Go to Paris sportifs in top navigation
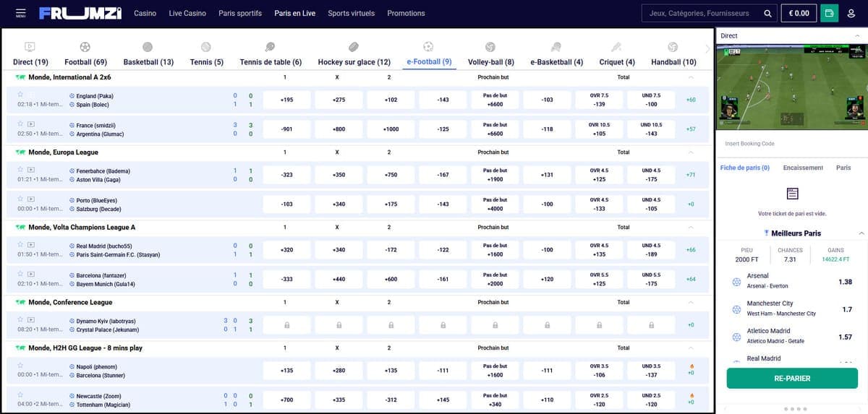This screenshot has width=868, height=414. click(239, 13)
